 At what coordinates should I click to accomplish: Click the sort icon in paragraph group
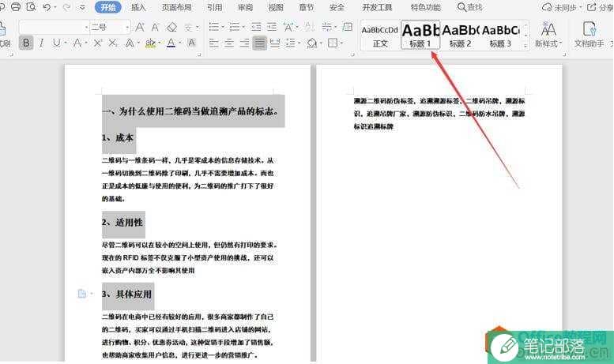309,27
